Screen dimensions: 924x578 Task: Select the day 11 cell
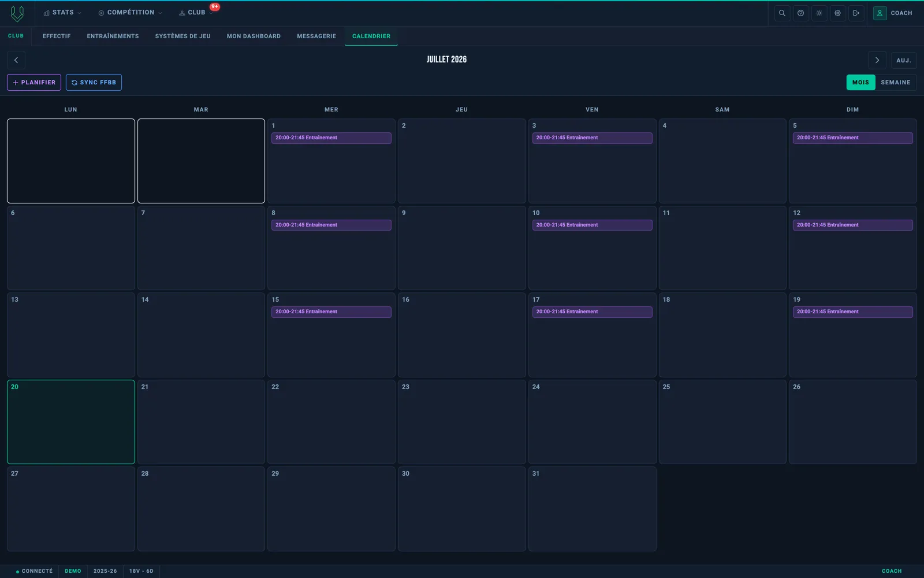tap(722, 248)
